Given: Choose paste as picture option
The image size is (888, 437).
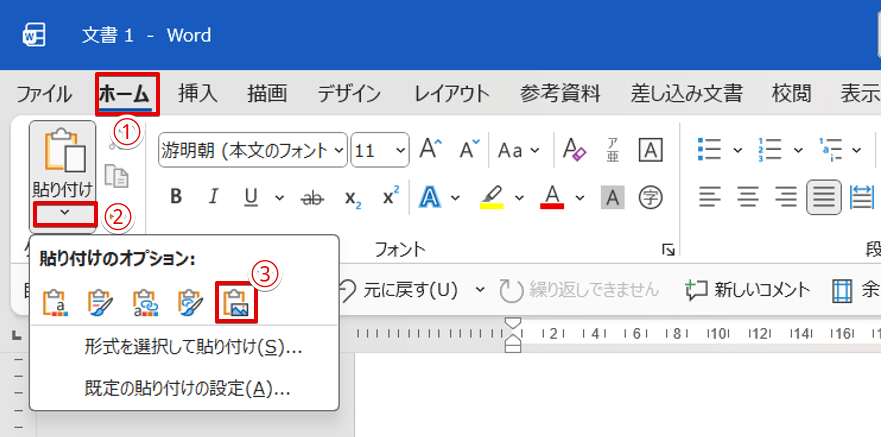Looking at the screenshot, I should coord(237,303).
